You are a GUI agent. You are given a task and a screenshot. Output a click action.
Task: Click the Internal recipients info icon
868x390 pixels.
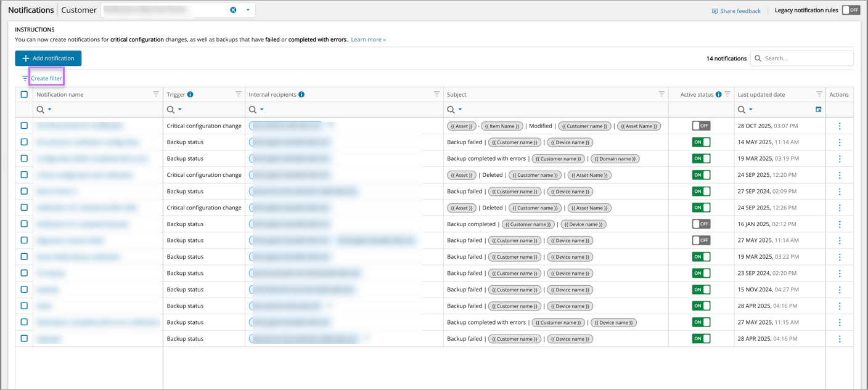301,94
